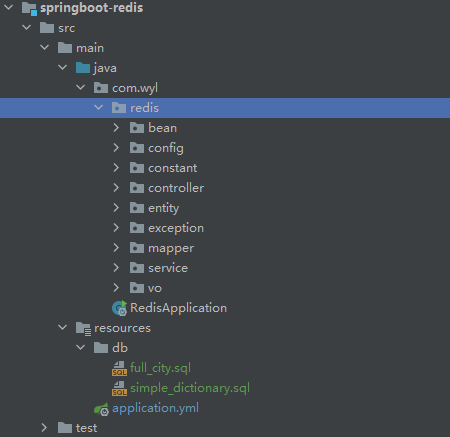Select the service package label
The height and width of the screenshot is (437, 450).
[168, 268]
